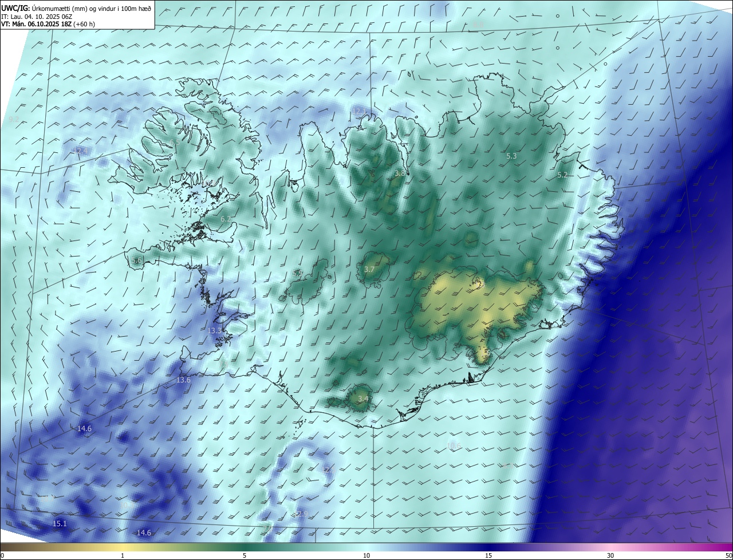Click the 6.2 value in the Westfjords area
Viewport: 733px width, 560px height.
tap(226, 219)
